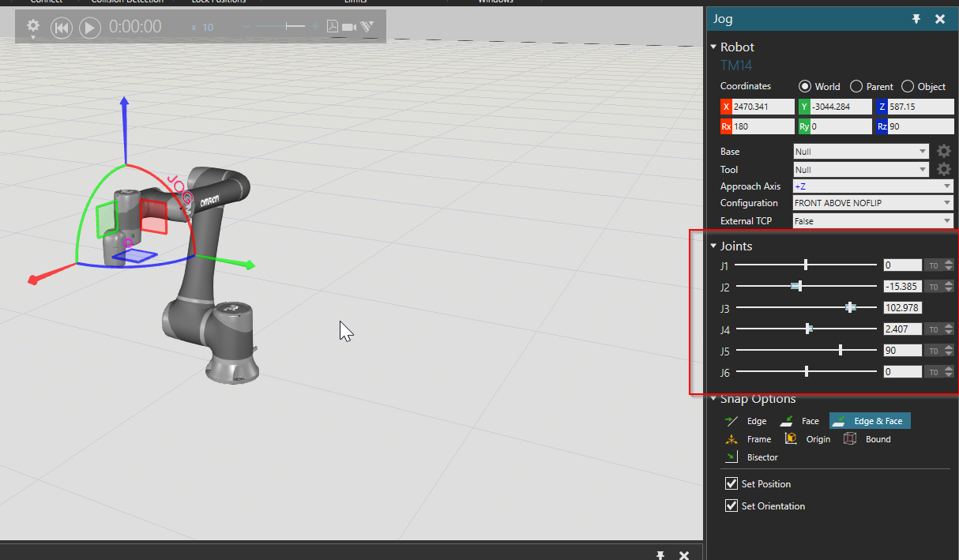Click the x 10 speed multiplier
The height and width of the screenshot is (560, 959).
tap(202, 28)
